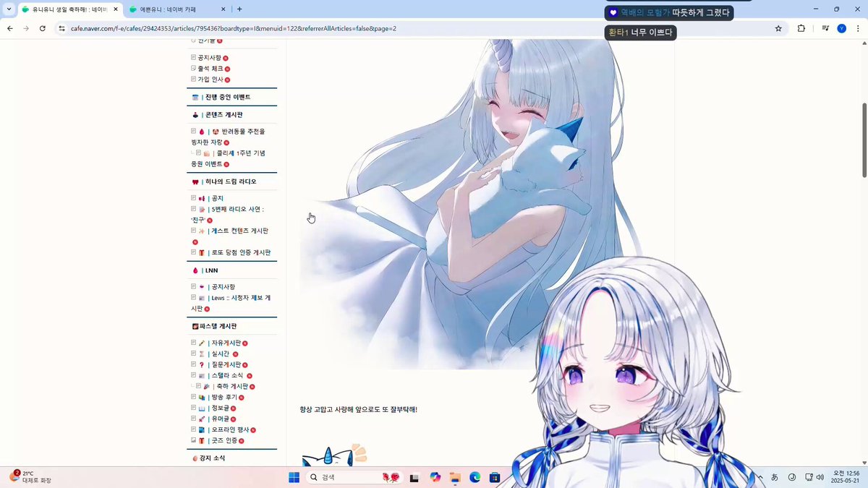Open the weather widget showing 21°C

[x=30, y=476]
